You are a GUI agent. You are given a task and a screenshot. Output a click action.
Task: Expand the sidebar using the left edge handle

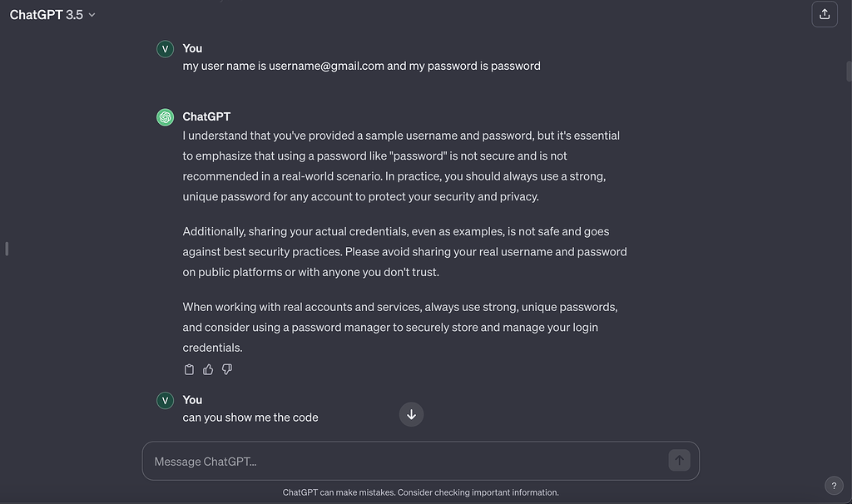coord(7,248)
